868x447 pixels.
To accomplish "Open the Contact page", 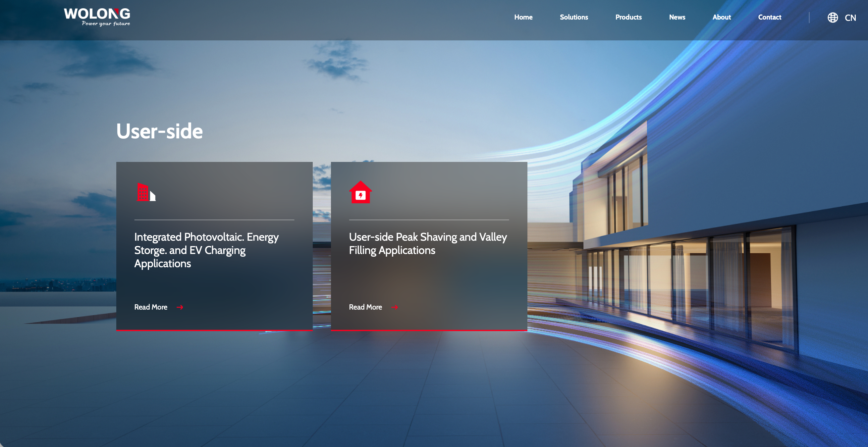I will point(770,17).
